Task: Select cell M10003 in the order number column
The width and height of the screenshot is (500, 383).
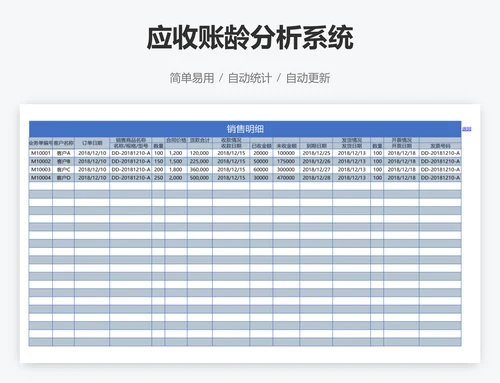Action: (41, 169)
